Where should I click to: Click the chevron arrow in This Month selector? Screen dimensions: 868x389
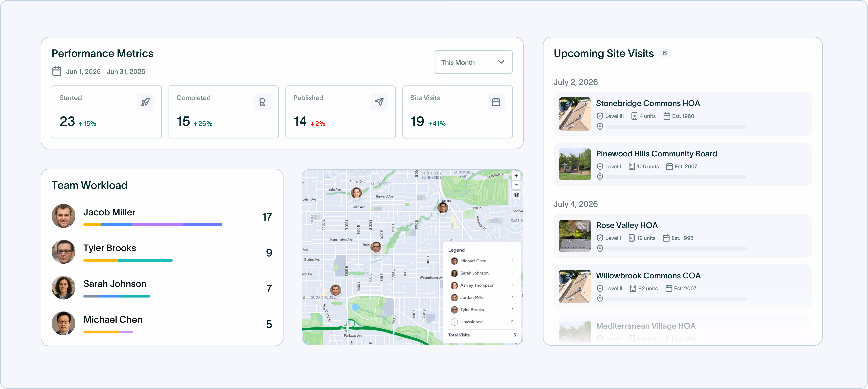point(501,62)
